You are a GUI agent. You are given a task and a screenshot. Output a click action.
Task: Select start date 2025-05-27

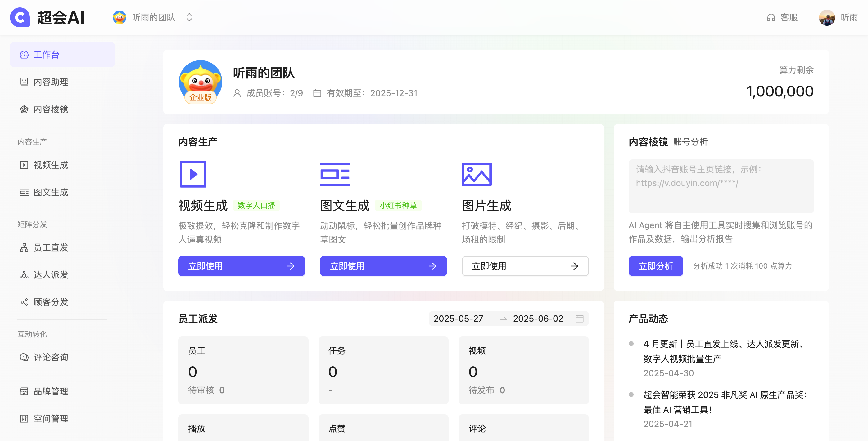(458, 318)
